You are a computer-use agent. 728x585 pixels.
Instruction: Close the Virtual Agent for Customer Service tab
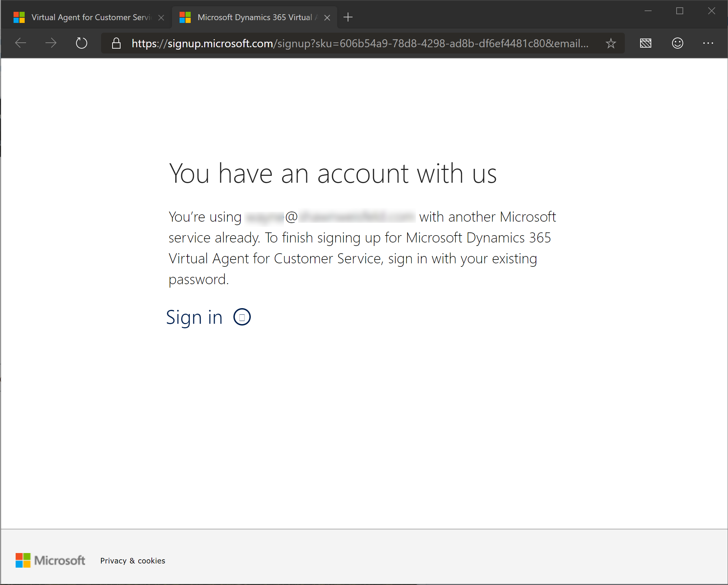[161, 17]
